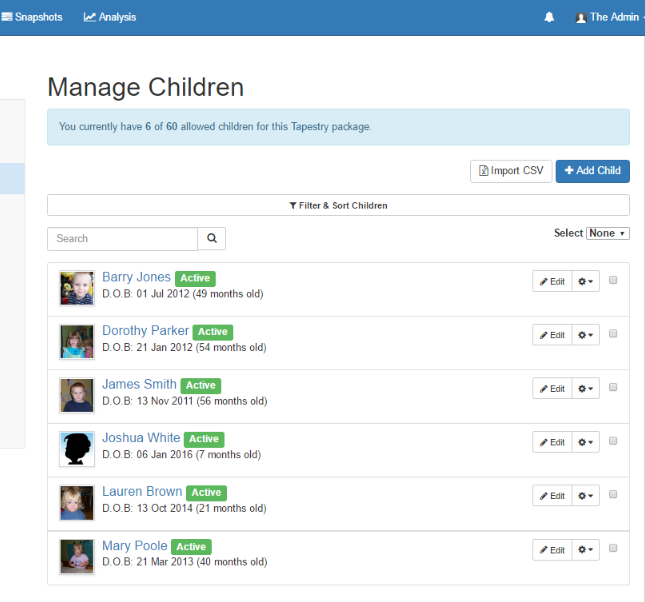This screenshot has height=602, width=645.
Task: Click the Active badge beside Barry Jones
Action: pyautogui.click(x=195, y=279)
